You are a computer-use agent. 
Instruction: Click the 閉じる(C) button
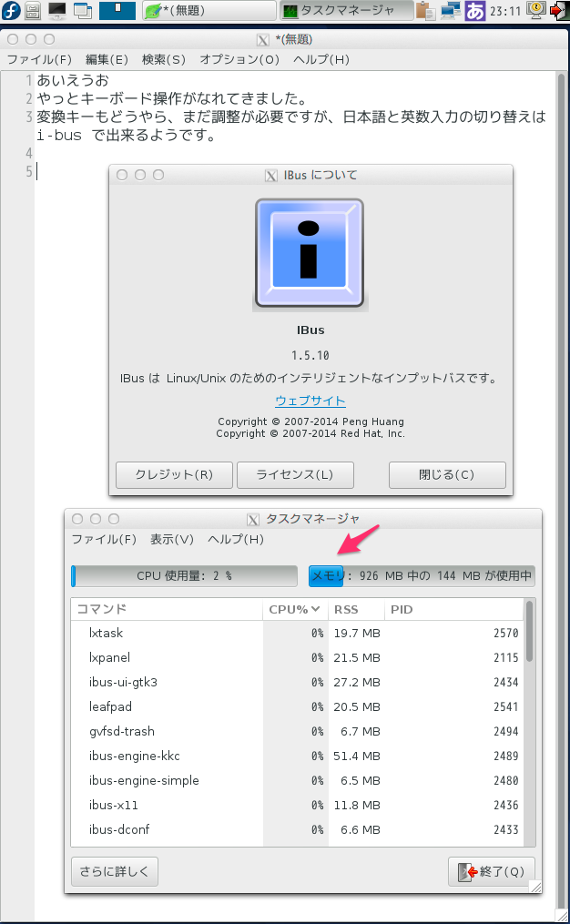click(447, 475)
